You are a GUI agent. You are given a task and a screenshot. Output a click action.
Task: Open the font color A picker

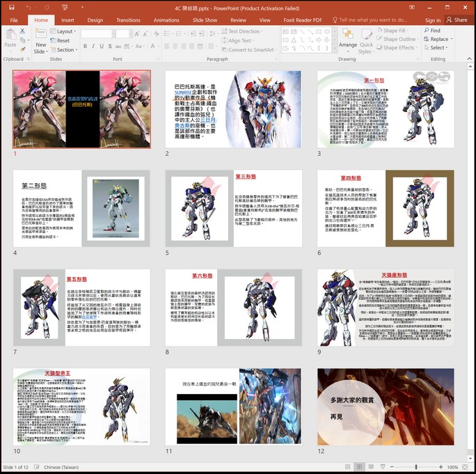pyautogui.click(x=154, y=46)
